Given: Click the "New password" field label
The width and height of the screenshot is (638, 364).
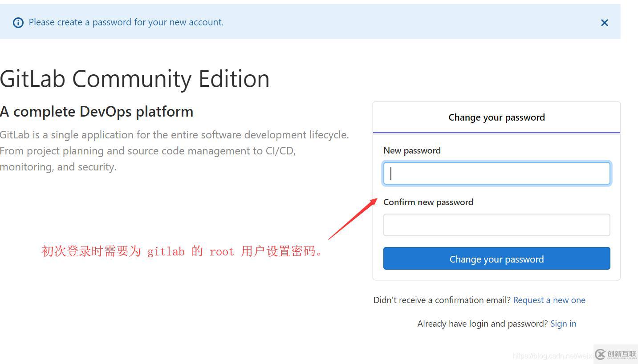Looking at the screenshot, I should pyautogui.click(x=412, y=150).
